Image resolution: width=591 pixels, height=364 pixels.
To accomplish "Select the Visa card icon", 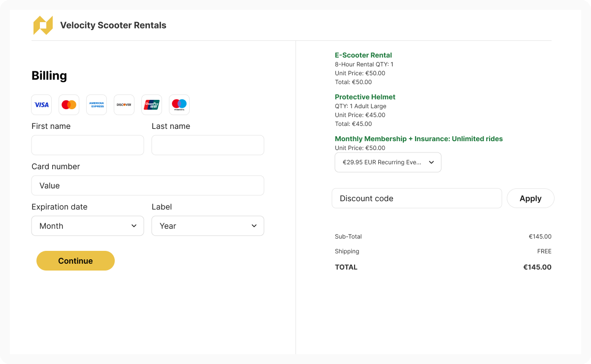I will pos(41,105).
